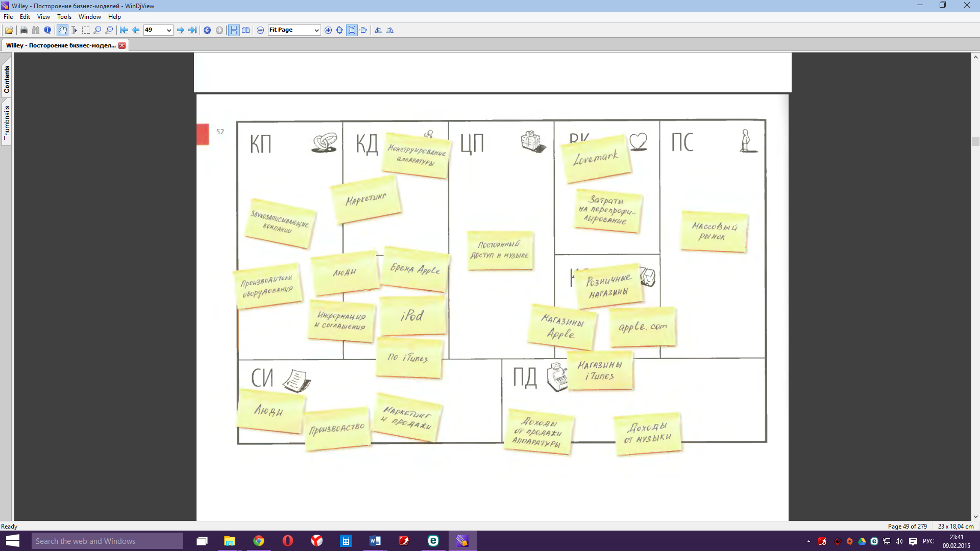Toggle continuous single-page layout

pos(234,30)
